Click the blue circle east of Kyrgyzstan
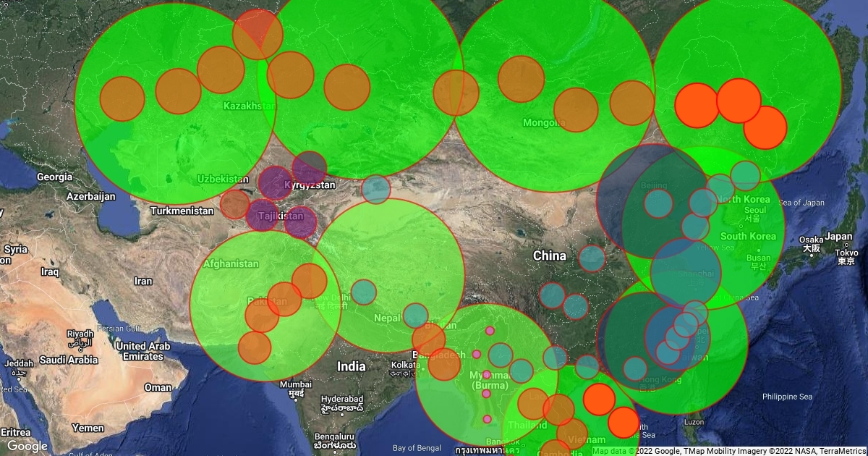 click(x=376, y=189)
